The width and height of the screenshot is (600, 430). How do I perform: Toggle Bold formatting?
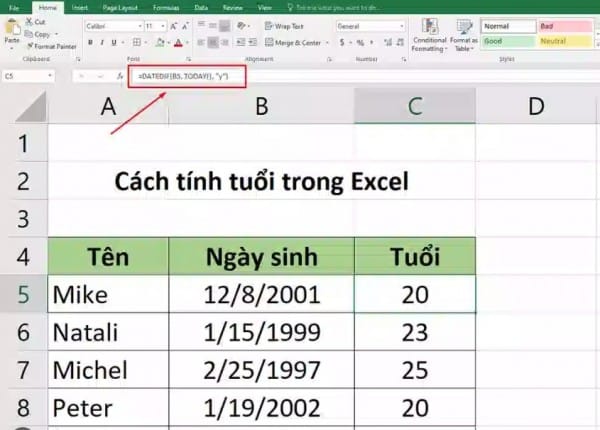pyautogui.click(x=90, y=42)
